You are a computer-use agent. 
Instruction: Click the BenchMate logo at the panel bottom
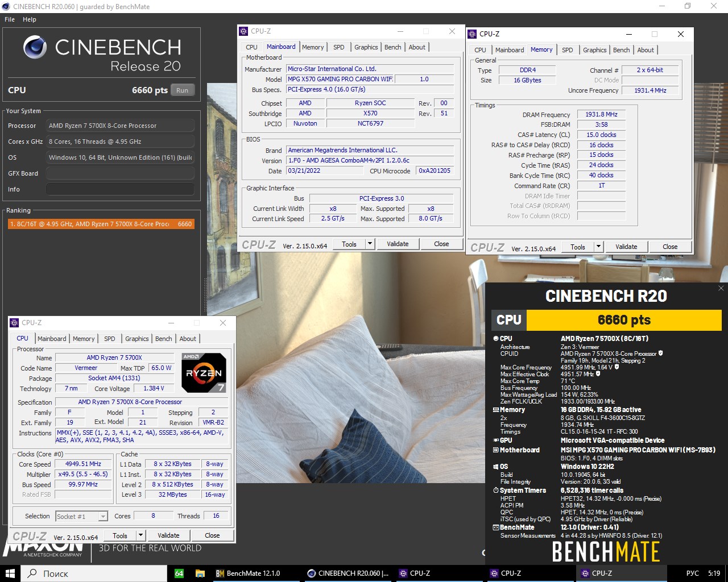[606, 552]
